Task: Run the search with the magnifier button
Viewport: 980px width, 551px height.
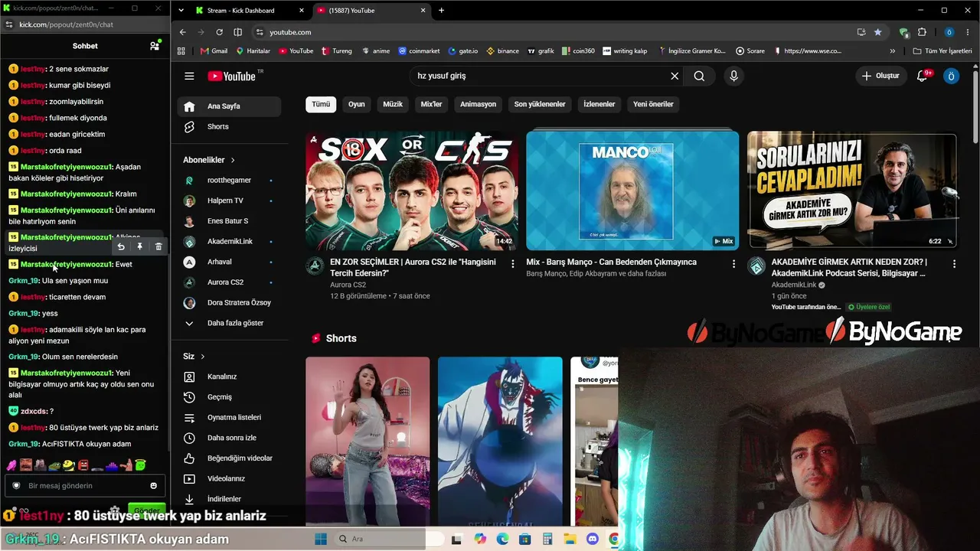Action: click(x=699, y=76)
